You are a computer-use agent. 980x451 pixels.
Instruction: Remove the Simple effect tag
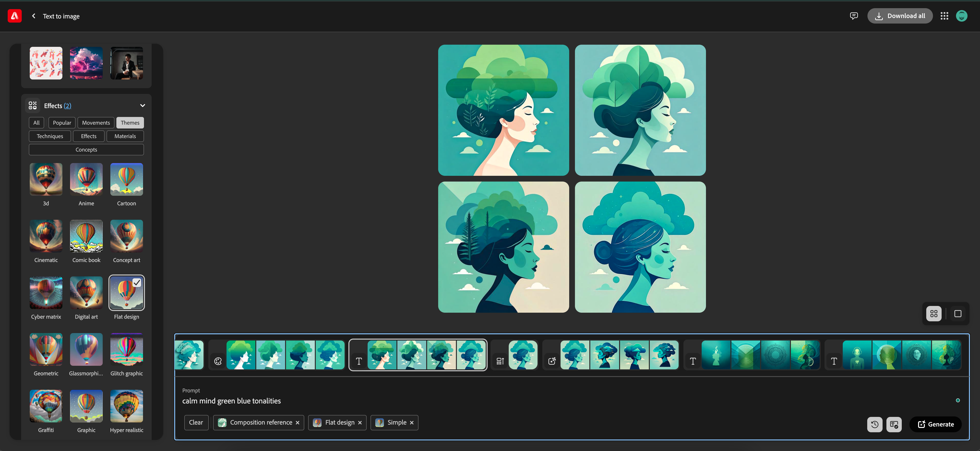(x=412, y=423)
